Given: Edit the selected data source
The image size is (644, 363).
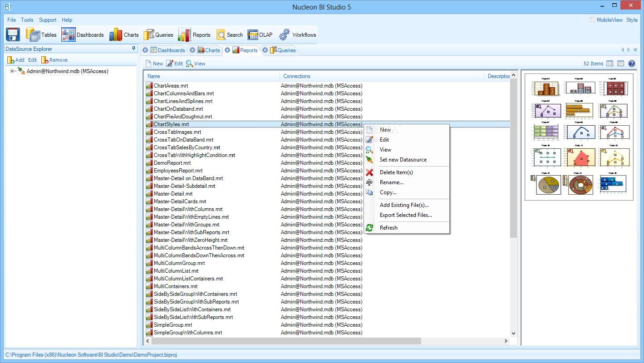Looking at the screenshot, I should point(32,60).
